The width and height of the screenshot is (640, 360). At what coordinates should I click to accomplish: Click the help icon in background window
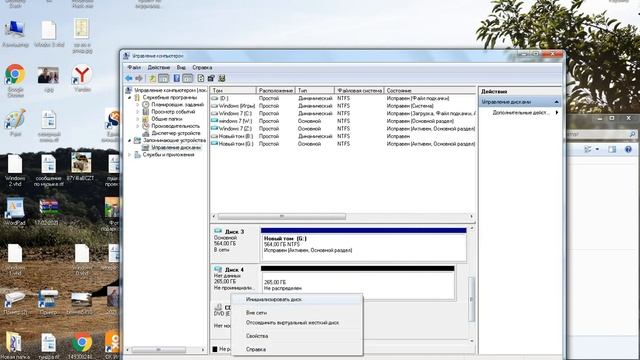[629, 149]
